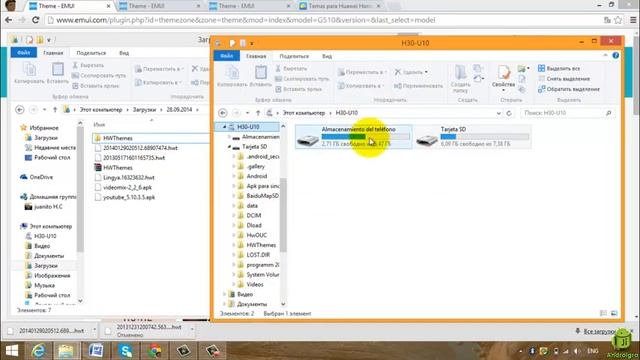Click the volume icon in system tray

(576, 351)
